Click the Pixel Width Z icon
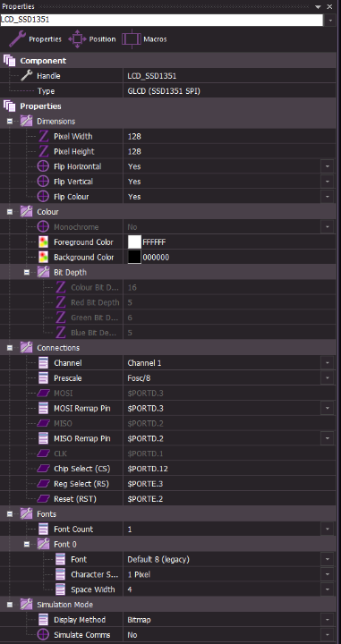 pos(43,136)
